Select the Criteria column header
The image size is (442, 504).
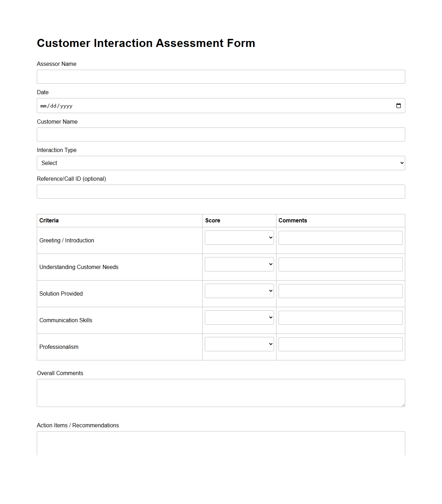click(49, 220)
